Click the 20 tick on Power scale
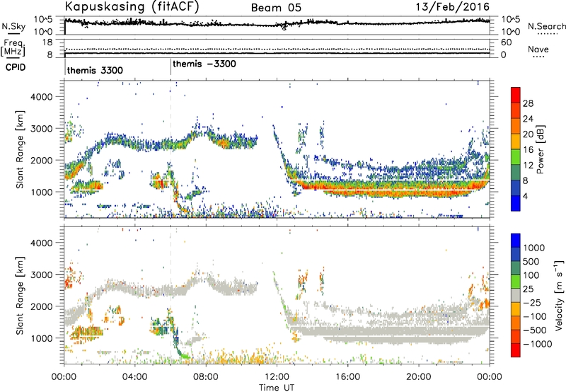Viewport: 566px width, 392px height. pos(528,134)
